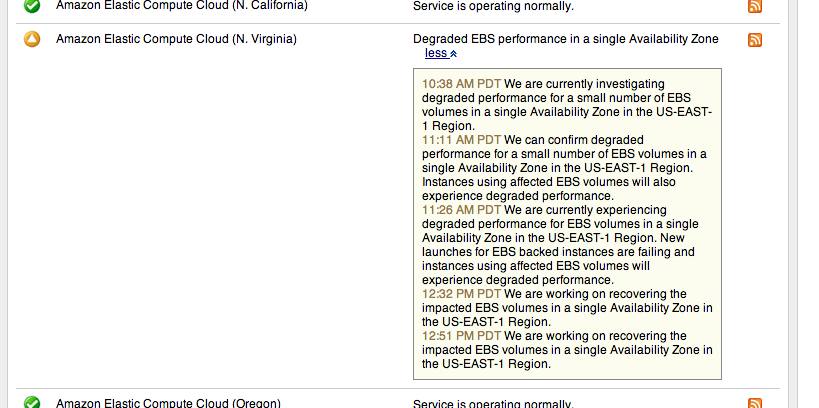Collapse details with the "less" link

pos(436,54)
